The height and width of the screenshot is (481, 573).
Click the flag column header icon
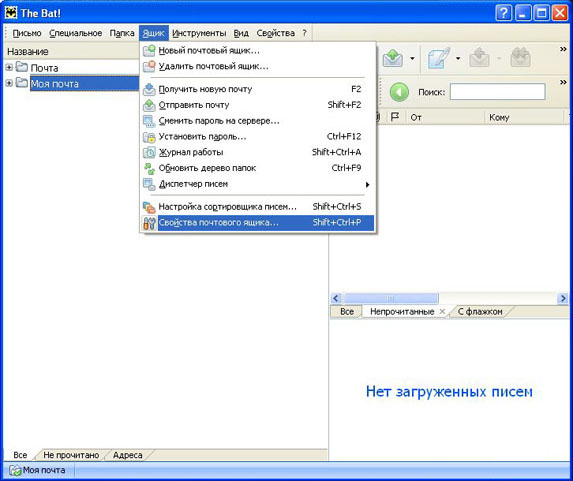click(395, 117)
